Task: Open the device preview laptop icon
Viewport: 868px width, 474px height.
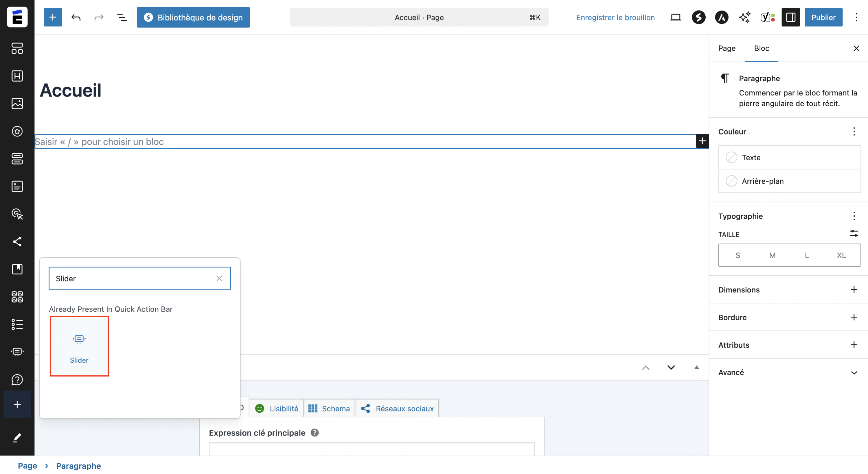Action: click(675, 17)
